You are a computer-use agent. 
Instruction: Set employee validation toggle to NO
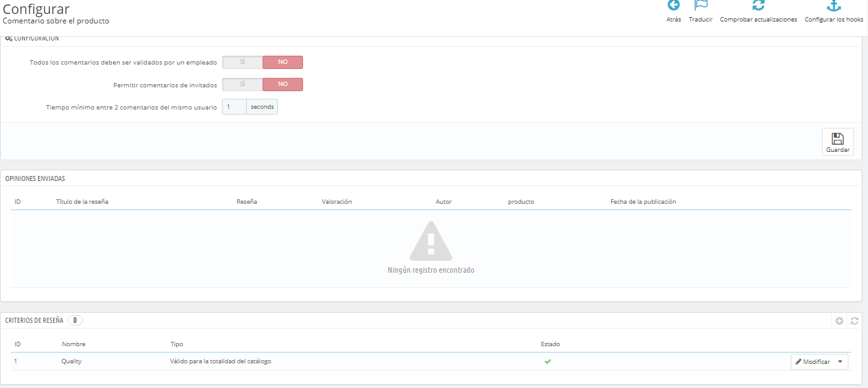tap(283, 62)
